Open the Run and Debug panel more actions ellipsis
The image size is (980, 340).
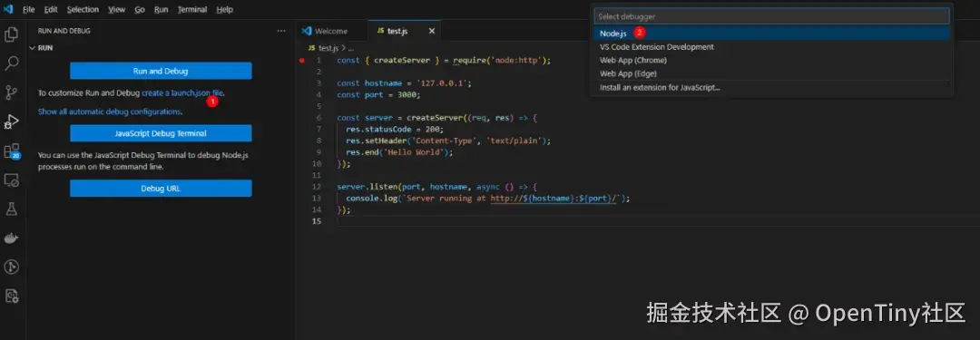(x=280, y=31)
